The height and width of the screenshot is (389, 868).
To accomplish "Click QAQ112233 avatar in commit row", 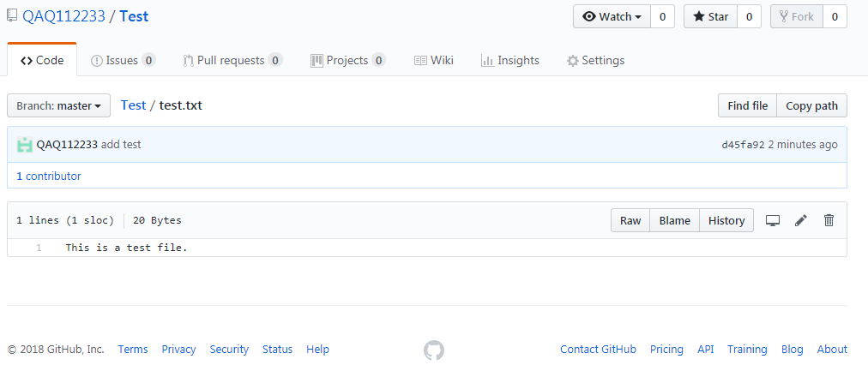I will coord(25,145).
